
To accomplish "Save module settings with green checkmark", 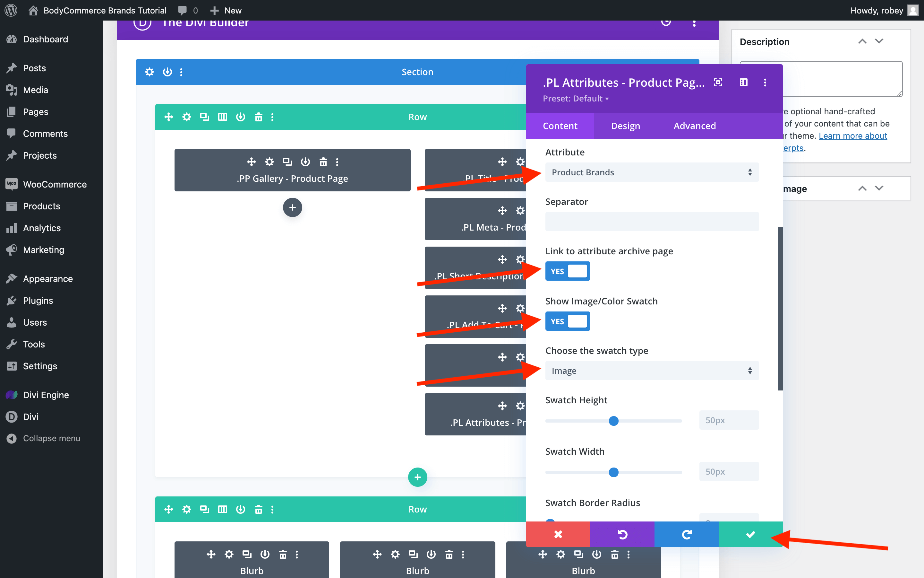I will pyautogui.click(x=751, y=534).
